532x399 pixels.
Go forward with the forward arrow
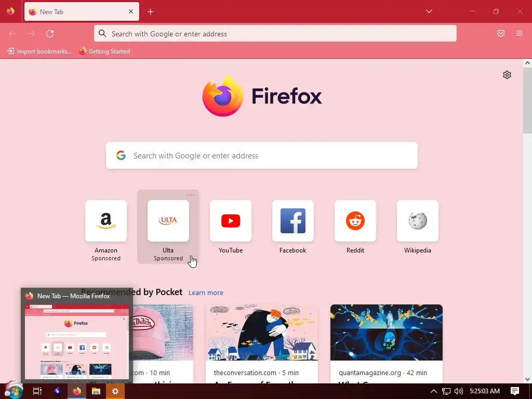31,34
